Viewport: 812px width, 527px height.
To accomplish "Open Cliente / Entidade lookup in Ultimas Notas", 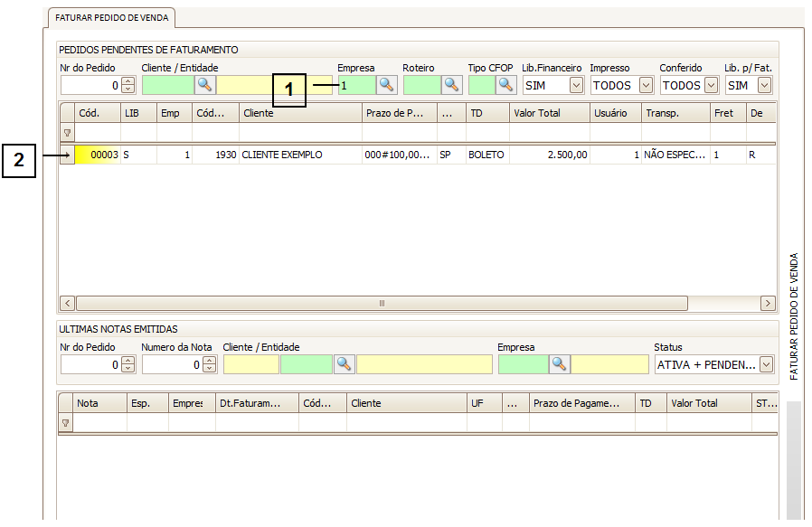I will pyautogui.click(x=344, y=364).
